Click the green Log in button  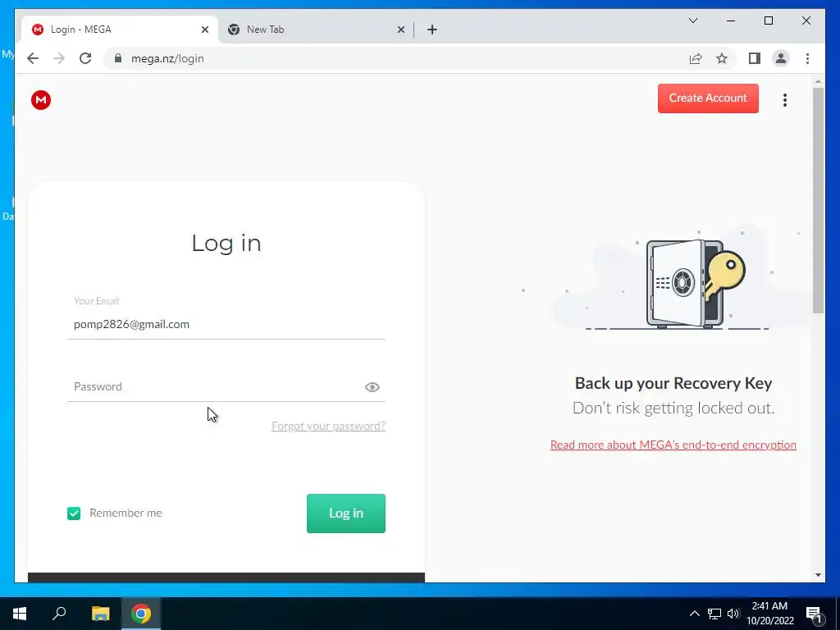pyautogui.click(x=346, y=514)
